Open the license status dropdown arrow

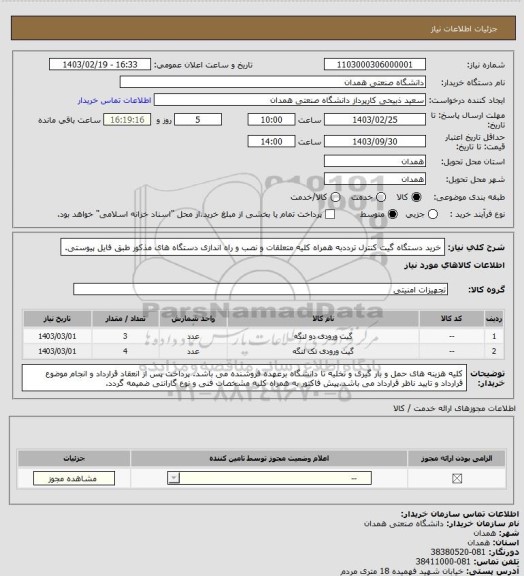click(x=174, y=478)
